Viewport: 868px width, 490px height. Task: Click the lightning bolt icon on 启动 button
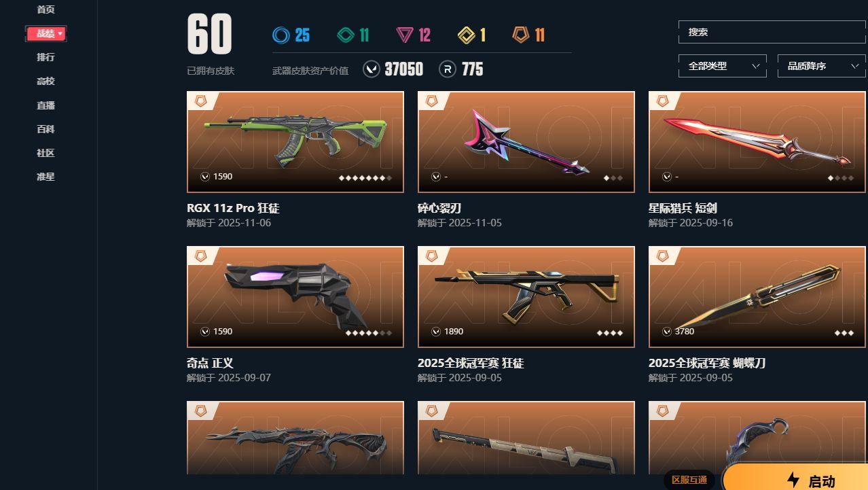tap(793, 480)
